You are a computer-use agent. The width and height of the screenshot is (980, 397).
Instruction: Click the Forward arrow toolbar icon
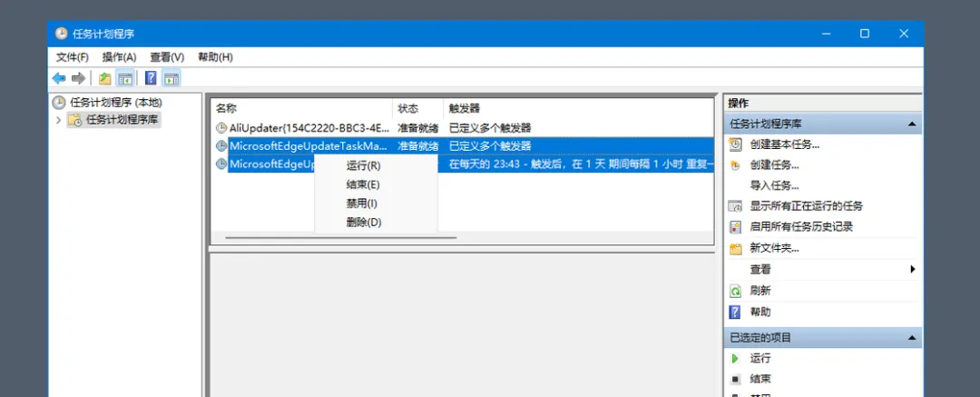click(78, 78)
